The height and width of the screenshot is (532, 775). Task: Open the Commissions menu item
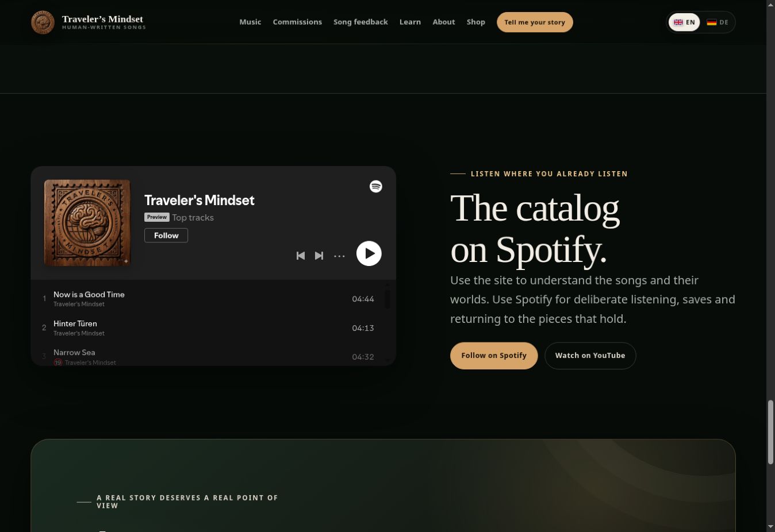point(297,22)
